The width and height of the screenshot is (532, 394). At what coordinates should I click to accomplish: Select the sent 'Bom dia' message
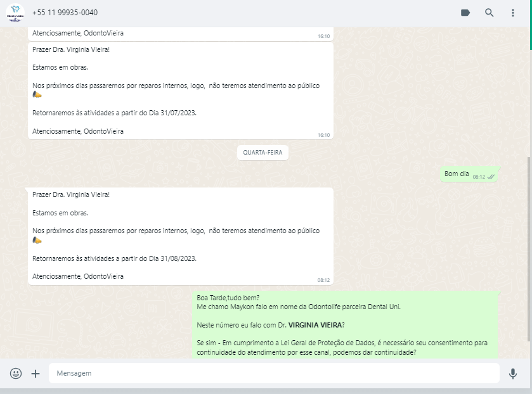tap(469, 174)
